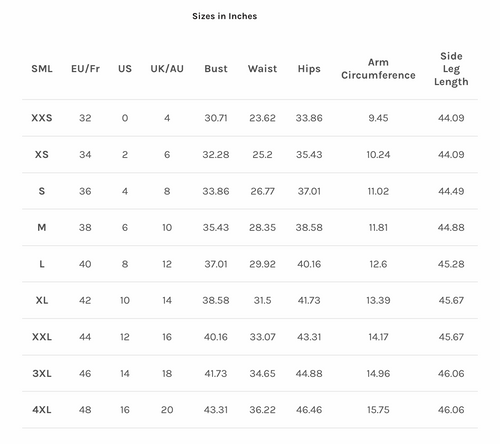Click bust value 37.01 in L row
The height and width of the screenshot is (444, 500).
point(216,264)
